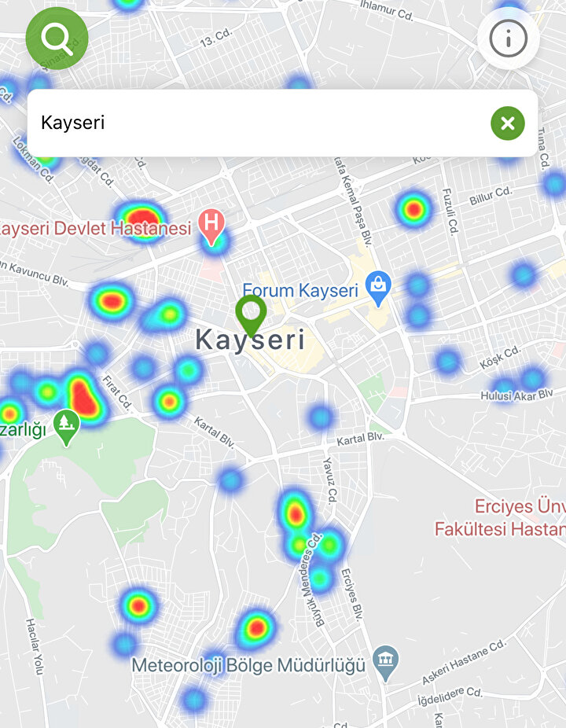Select the Meteoroloji Bölge Müdürlüğü building icon
566x728 pixels.
(385, 663)
